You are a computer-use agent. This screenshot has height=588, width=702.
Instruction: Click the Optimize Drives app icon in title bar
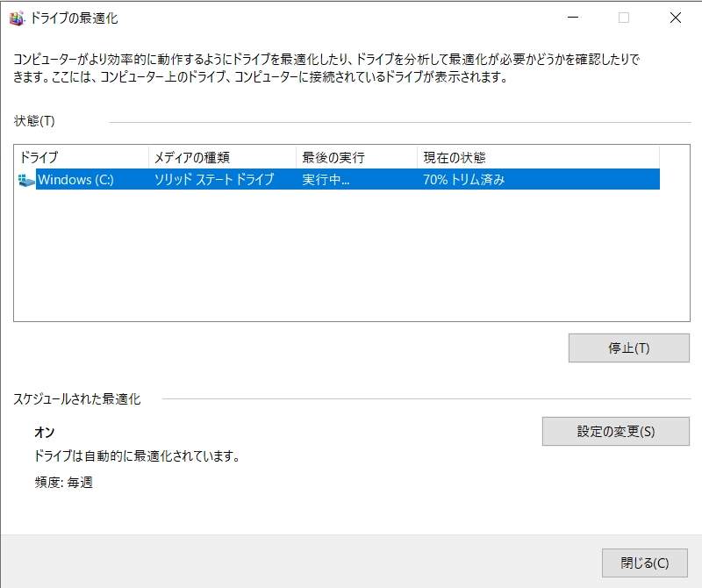pyautogui.click(x=17, y=18)
